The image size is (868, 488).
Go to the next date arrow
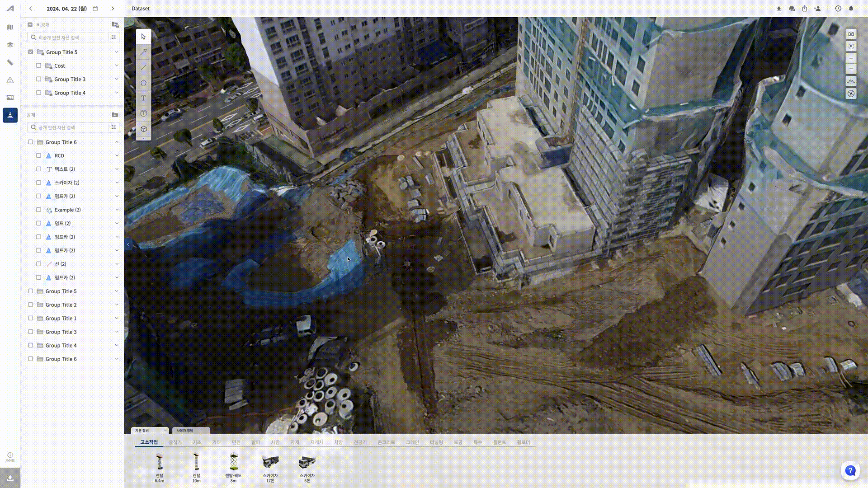tap(113, 9)
